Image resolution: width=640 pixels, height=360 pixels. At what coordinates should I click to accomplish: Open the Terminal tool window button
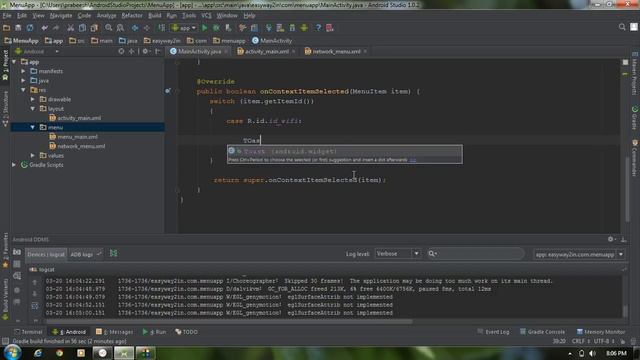(x=28, y=332)
